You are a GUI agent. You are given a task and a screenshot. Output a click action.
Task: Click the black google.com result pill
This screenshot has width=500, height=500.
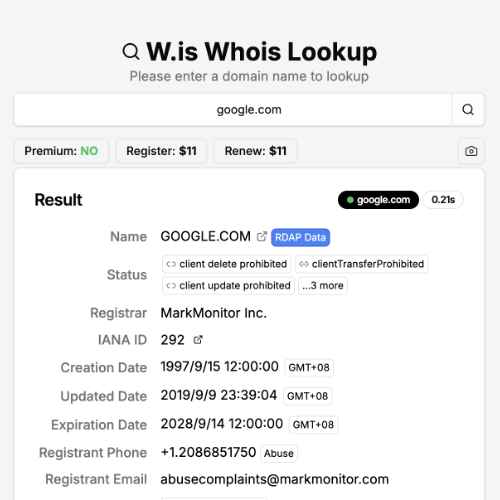pos(378,200)
